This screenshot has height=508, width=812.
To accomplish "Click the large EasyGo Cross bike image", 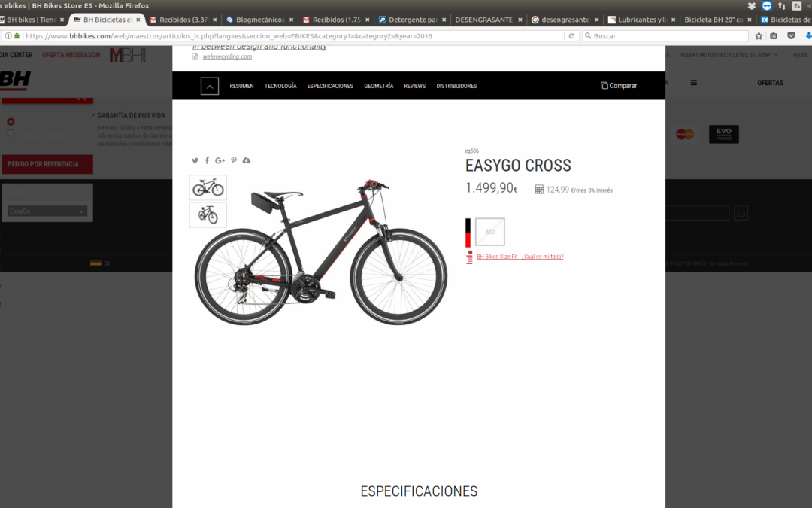I will [321, 252].
